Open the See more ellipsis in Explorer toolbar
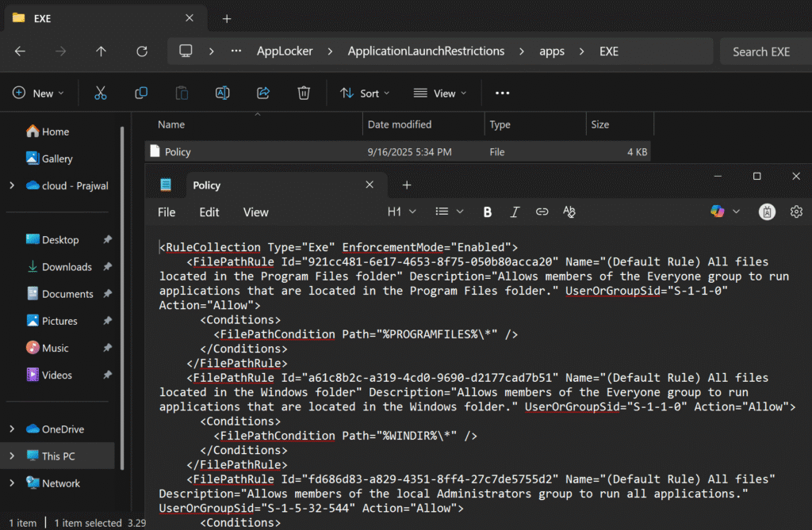812x530 pixels. tap(502, 93)
